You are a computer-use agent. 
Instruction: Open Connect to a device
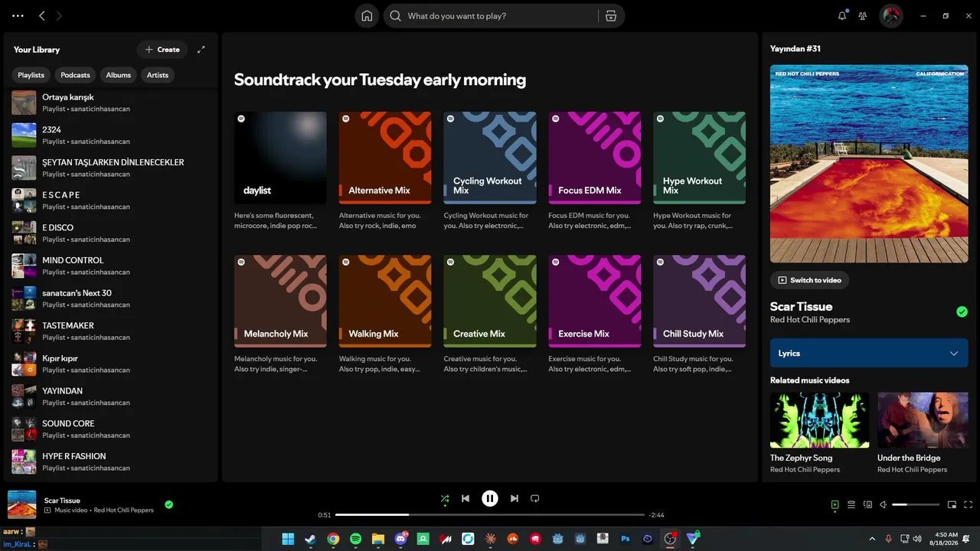867,504
